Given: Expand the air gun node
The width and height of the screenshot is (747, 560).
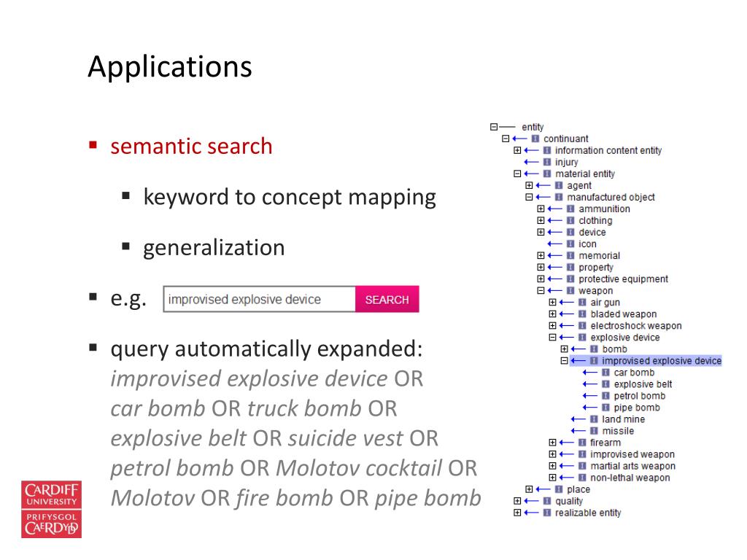Looking at the screenshot, I should [552, 302].
